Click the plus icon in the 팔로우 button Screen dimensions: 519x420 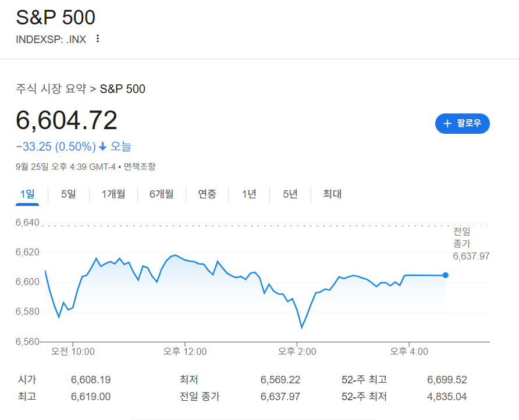click(x=447, y=123)
